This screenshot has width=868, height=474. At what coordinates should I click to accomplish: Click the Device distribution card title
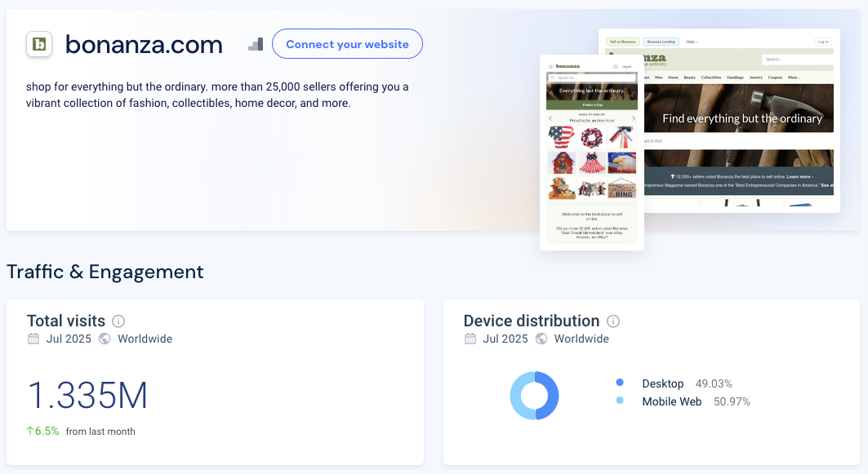pyautogui.click(x=532, y=321)
